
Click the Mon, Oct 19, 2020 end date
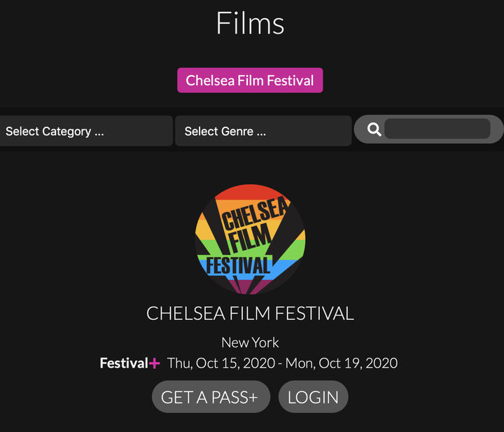pyautogui.click(x=342, y=363)
